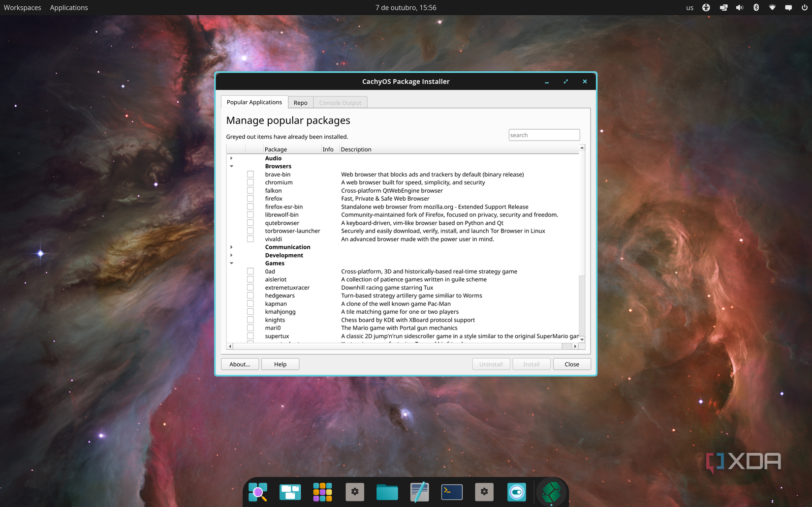Click the volume icon in the top bar
812x507 pixels.
(740, 7)
